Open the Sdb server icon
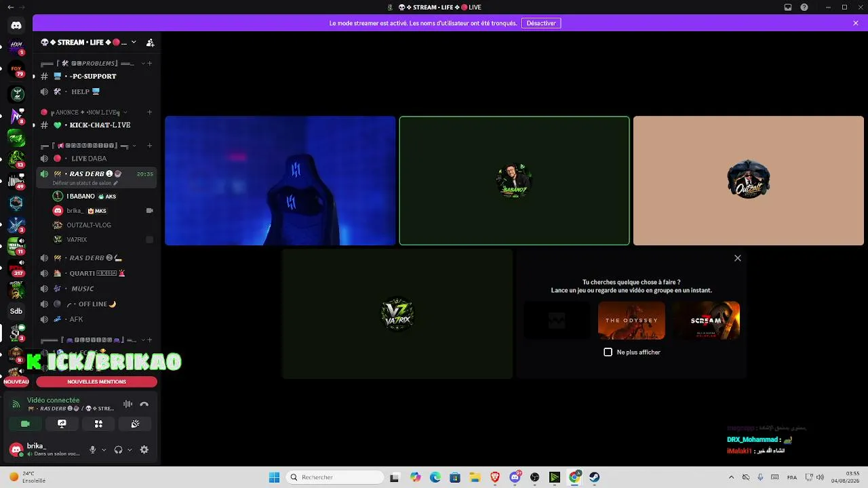 point(16,311)
